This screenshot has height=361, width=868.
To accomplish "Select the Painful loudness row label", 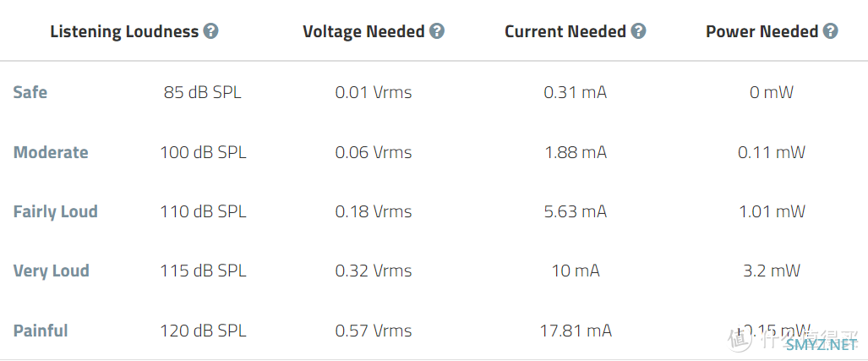I will [x=41, y=331].
